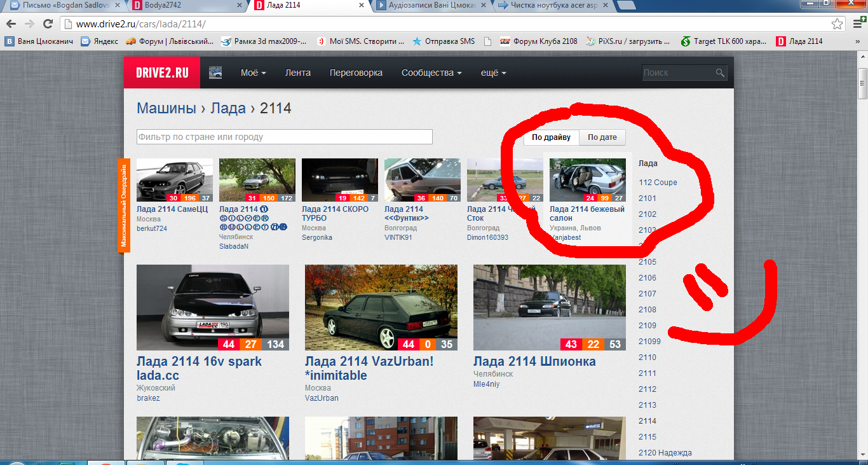Go back with the browser back arrow
Image resolution: width=868 pixels, height=465 pixels.
(11, 24)
